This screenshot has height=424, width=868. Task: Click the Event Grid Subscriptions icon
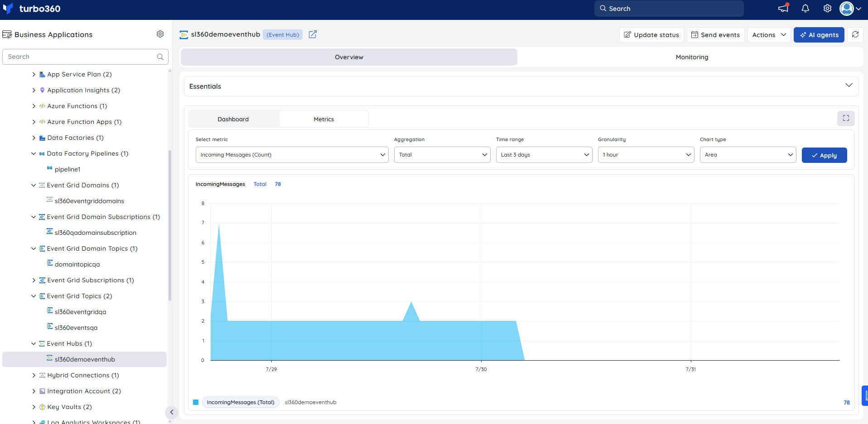[42, 280]
